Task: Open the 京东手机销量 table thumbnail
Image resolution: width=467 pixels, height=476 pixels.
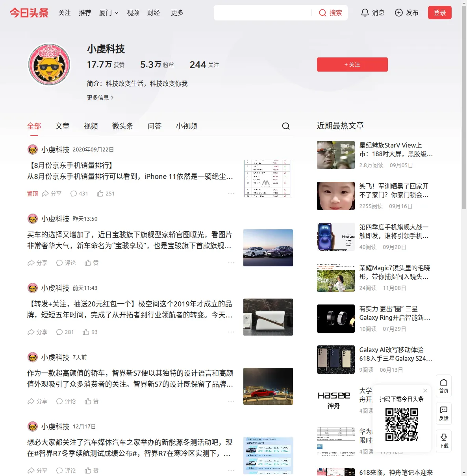Action: pos(268,179)
